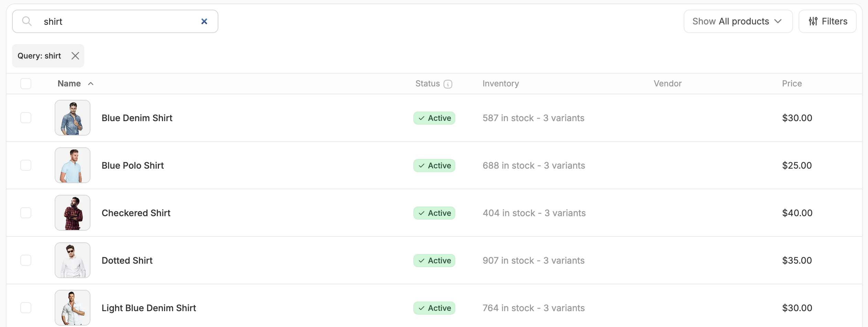Toggle Name column sort arrow
This screenshot has height=327, width=868.
[x=91, y=84]
